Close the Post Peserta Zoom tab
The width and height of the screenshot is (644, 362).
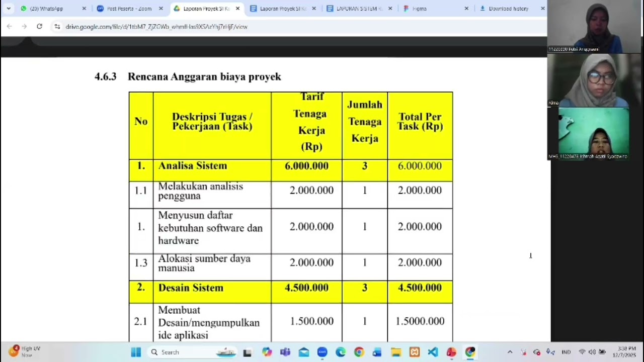pos(161,9)
